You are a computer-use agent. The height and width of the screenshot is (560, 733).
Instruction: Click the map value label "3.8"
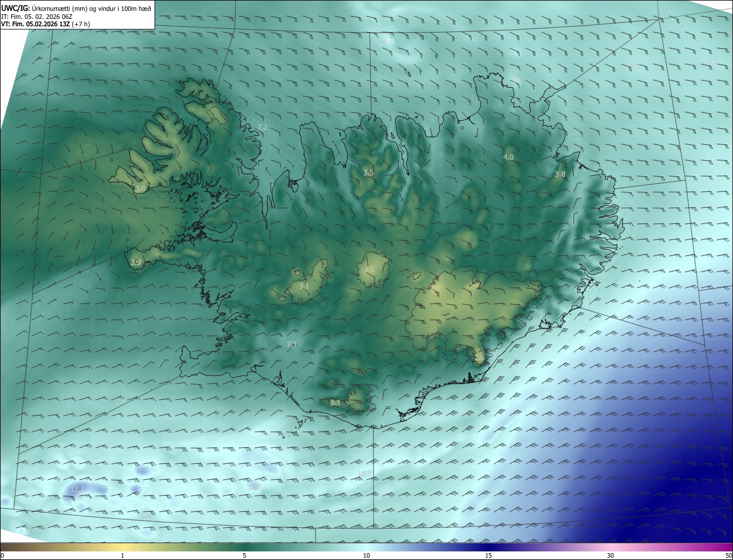pyautogui.click(x=560, y=174)
